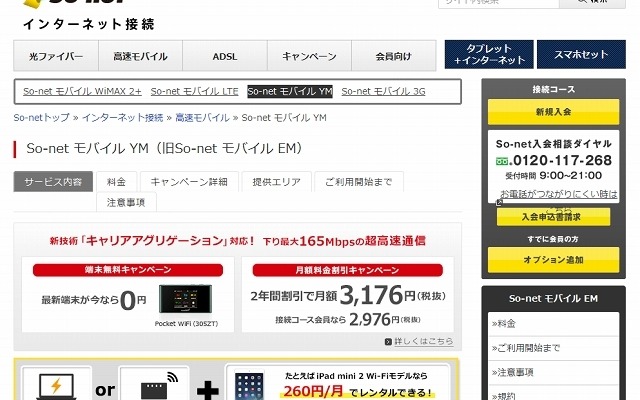The image size is (640, 400).
Task: Switch to the サービス内容 tab
Action: [53, 182]
